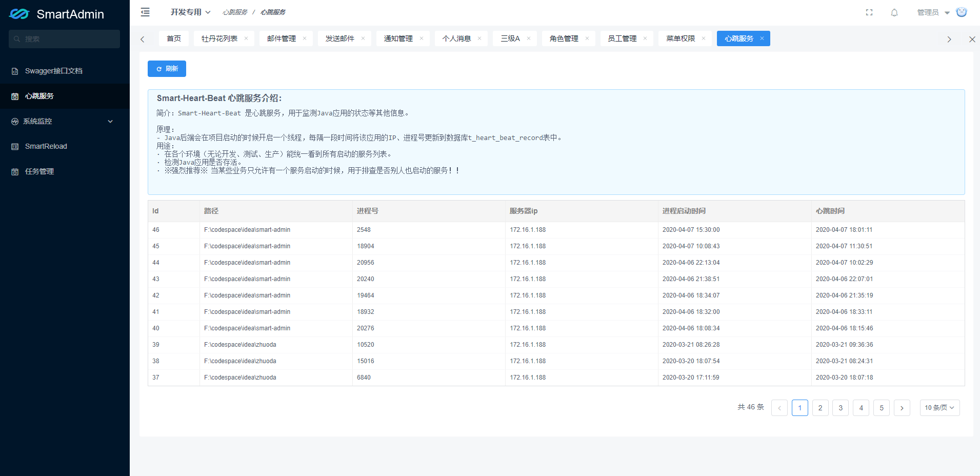Click the SmartReload sidebar icon
Viewport: 980px width, 476px height.
click(15, 147)
